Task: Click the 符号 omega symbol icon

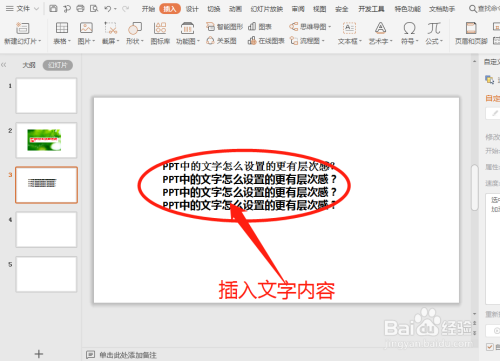Action: click(x=409, y=28)
